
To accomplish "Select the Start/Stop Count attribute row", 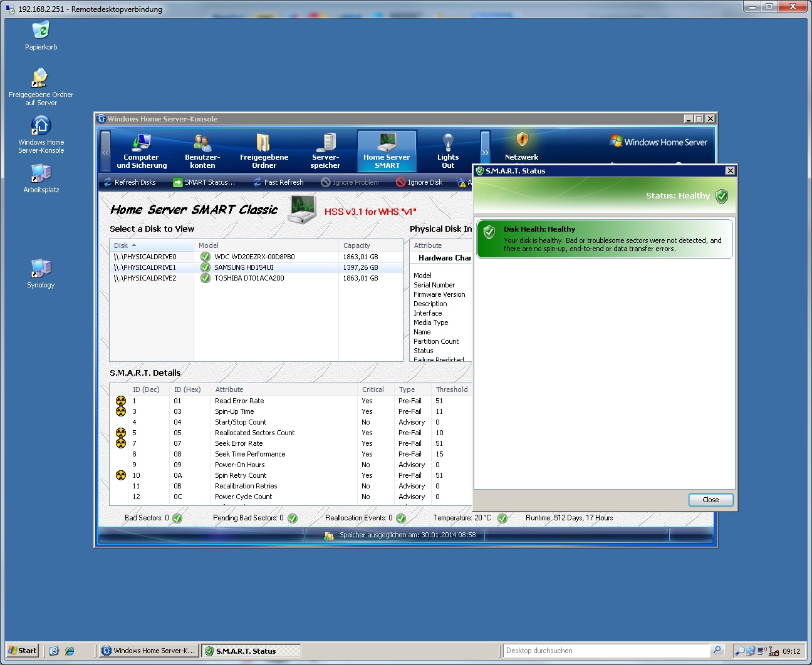I will (291, 422).
